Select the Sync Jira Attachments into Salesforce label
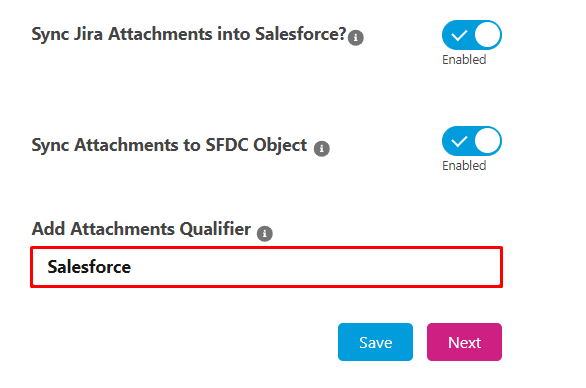The image size is (586, 388). [189, 34]
